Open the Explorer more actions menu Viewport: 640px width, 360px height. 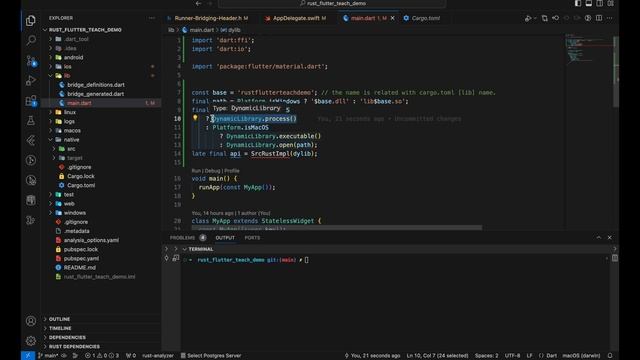click(x=152, y=18)
